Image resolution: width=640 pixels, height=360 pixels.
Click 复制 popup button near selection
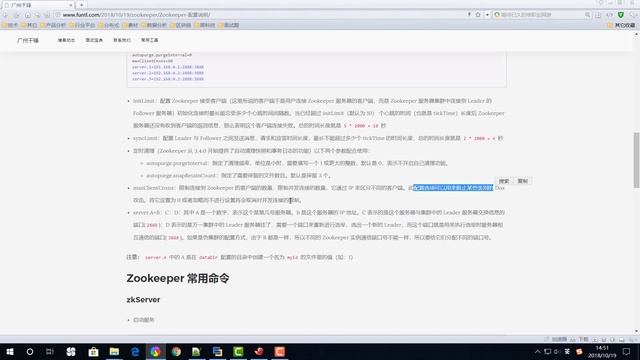click(522, 181)
